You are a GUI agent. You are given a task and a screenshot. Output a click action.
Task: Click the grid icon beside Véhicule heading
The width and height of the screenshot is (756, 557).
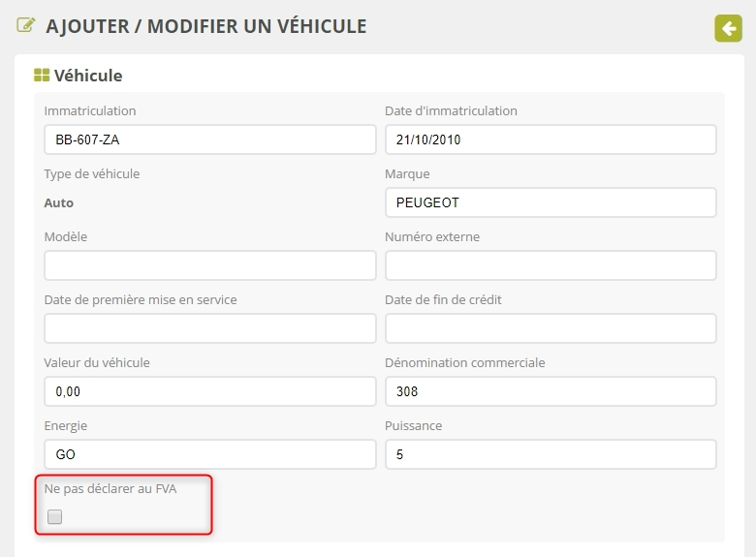pos(42,75)
